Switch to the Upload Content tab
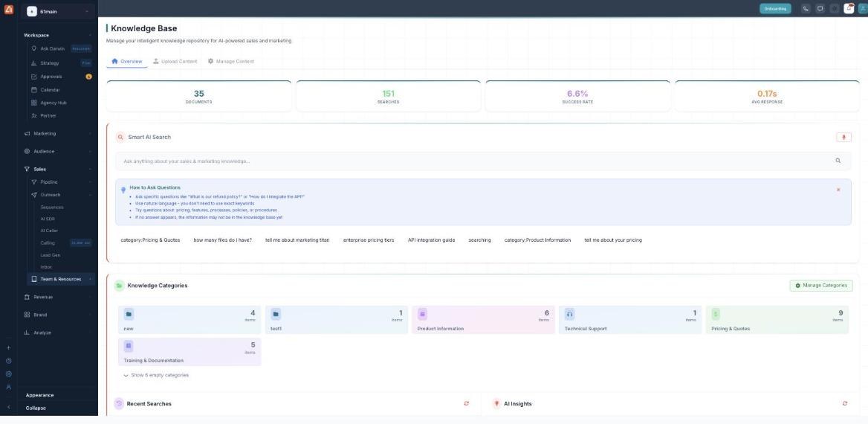This screenshot has width=868, height=424. [175, 62]
